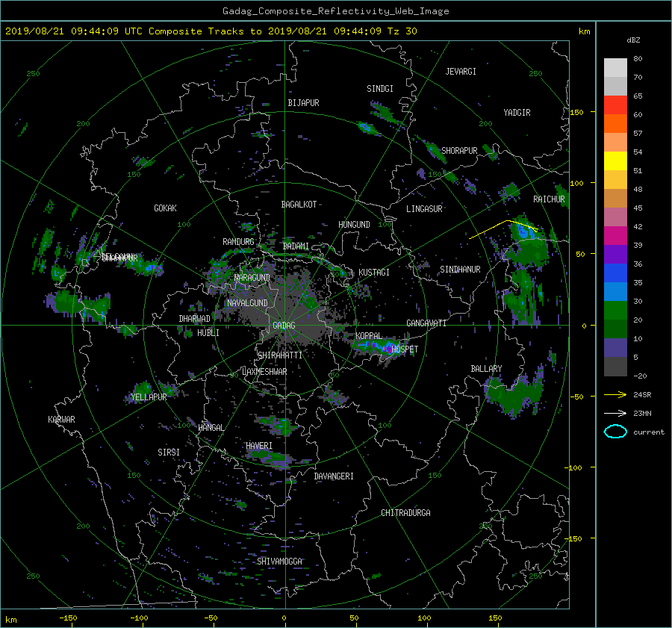Click the cyan 'current' ellipse legend icon
This screenshot has height=628, width=672.
click(615, 432)
